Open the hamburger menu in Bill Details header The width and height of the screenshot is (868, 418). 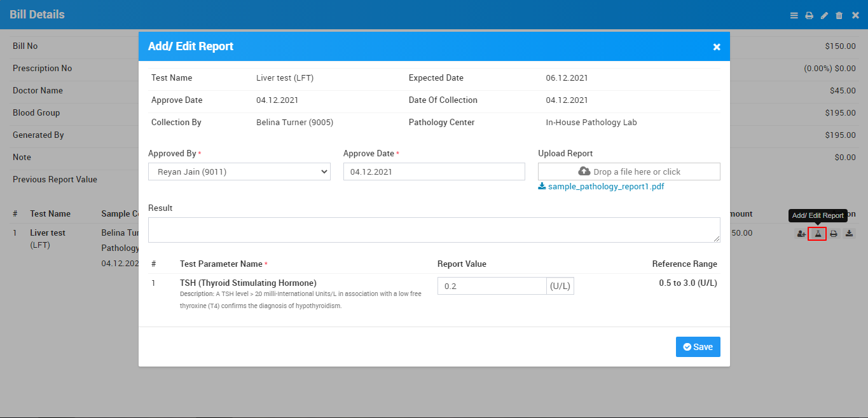[794, 15]
